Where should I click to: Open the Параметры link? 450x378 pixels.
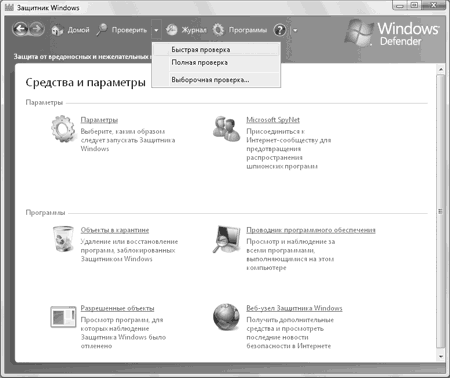point(99,120)
